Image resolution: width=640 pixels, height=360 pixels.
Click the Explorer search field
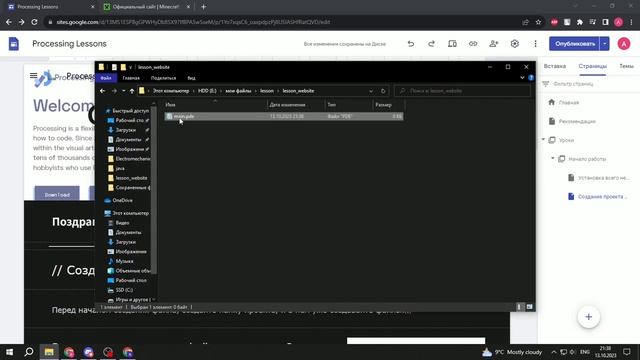(x=462, y=91)
